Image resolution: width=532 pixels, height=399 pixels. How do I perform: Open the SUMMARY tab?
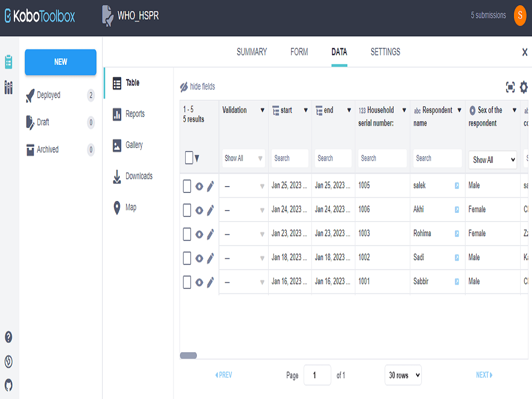pos(252,52)
